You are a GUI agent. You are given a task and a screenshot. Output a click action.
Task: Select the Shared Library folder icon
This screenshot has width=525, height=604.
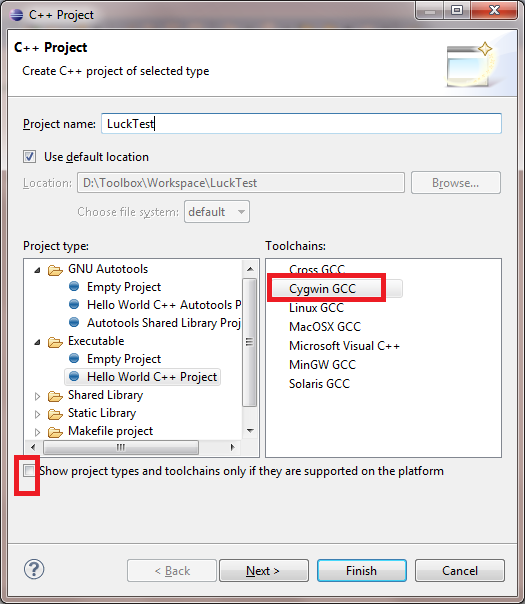pyautogui.click(x=55, y=396)
